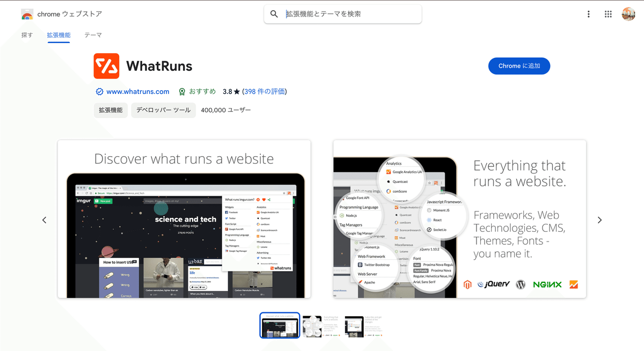The image size is (644, 351).
Task: Click the Chrome Web Store logo
Action: point(27,14)
